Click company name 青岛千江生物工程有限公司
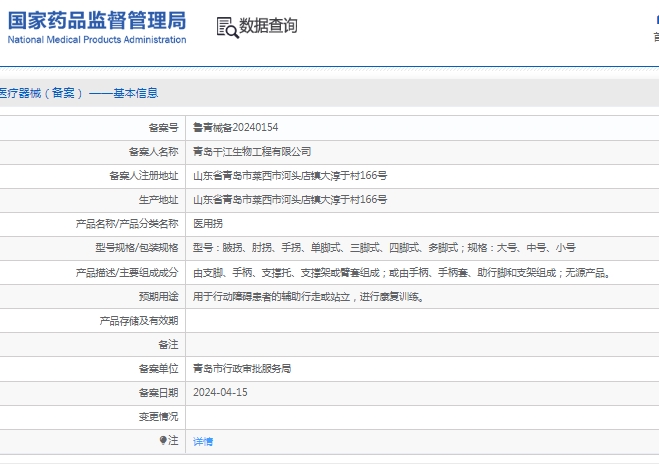The image size is (659, 464). pyautogui.click(x=252, y=151)
